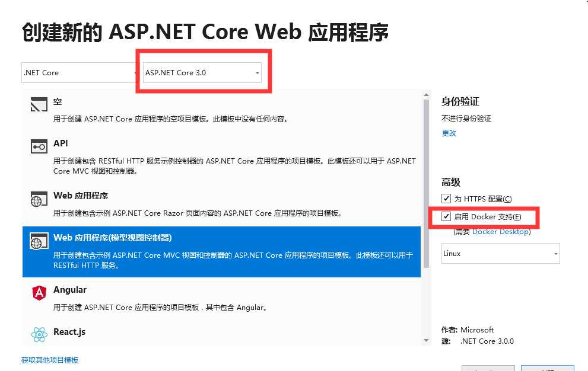Image resolution: width=588 pixels, height=371 pixels.
Task: Select the MVC (模型视图控制器) template icon
Action: pyautogui.click(x=39, y=241)
